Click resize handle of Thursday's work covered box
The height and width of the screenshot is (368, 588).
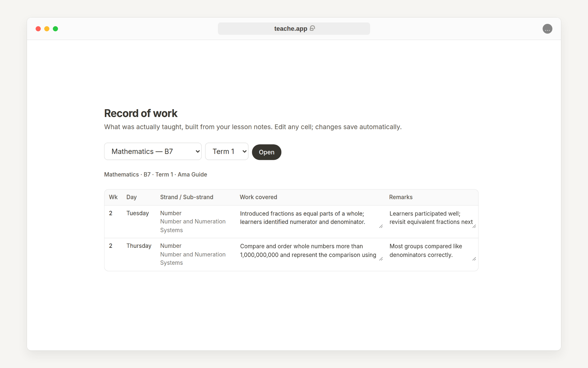click(381, 259)
